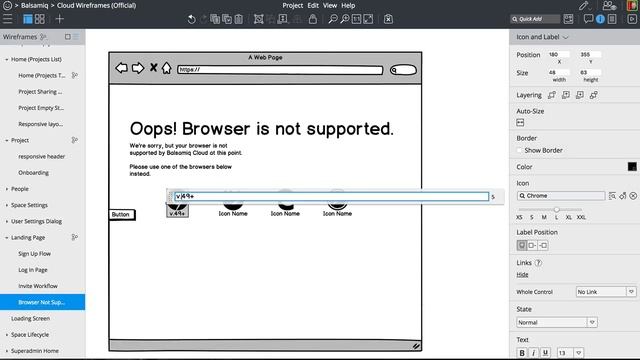Expand the User Settings Dialog group
This screenshot has height=360, width=640.
(x=7, y=221)
